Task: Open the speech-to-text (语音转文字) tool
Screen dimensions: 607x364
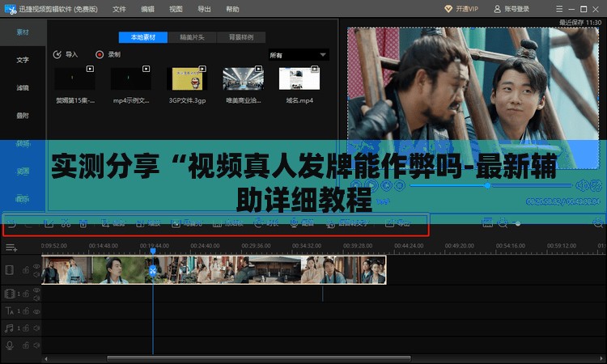Action: click(347, 223)
